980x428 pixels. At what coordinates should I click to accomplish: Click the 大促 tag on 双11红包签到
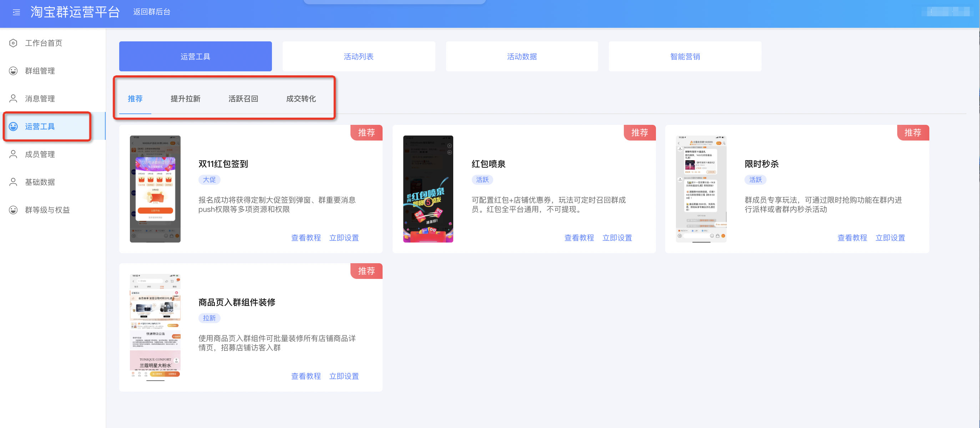[x=209, y=179]
